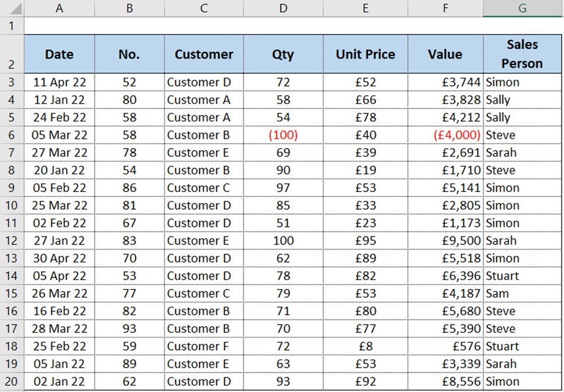
Task: Select column A header
Action: click(59, 9)
